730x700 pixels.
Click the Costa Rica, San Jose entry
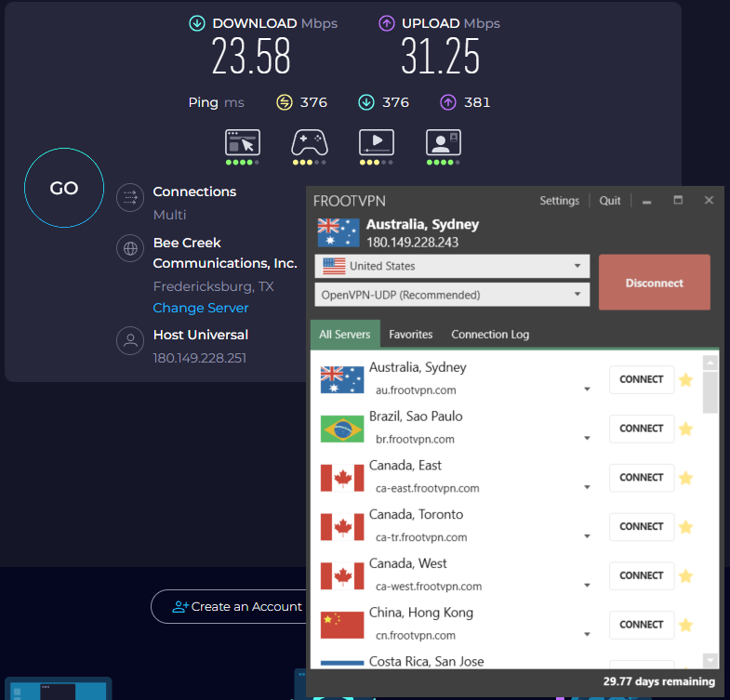(426, 661)
